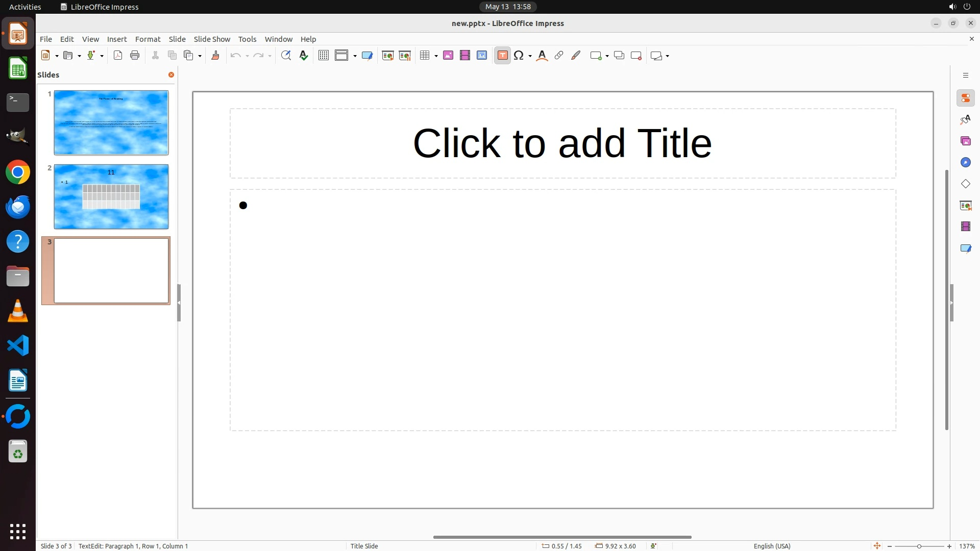Open sidebar Gallery panel icon

(x=965, y=141)
